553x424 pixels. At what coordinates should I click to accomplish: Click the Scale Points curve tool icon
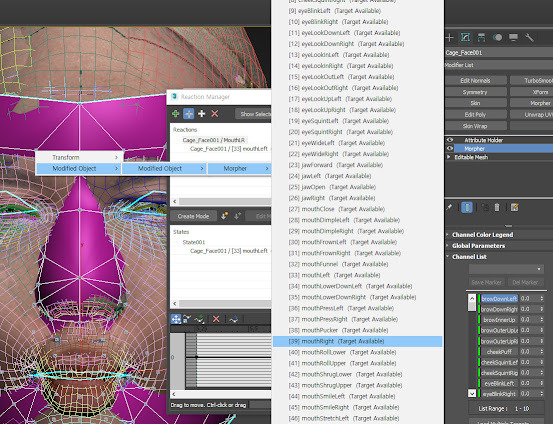[187, 319]
